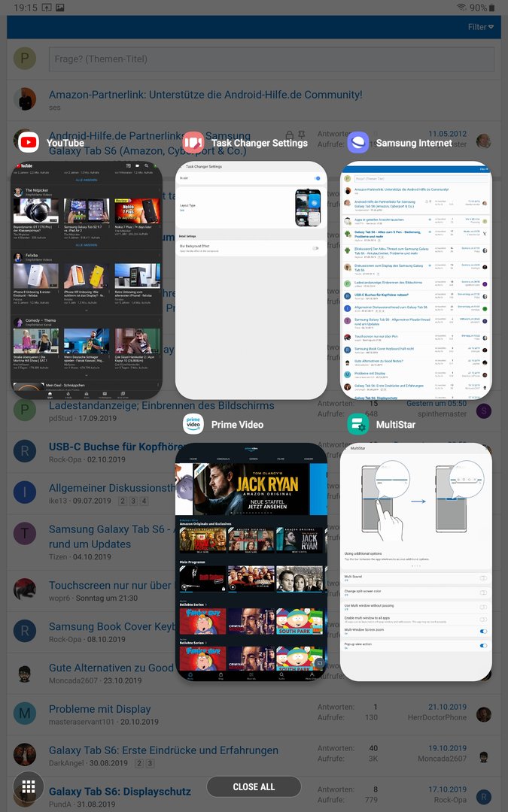Tap the image notification icon in status bar
The height and width of the screenshot is (812, 508).
(x=59, y=8)
